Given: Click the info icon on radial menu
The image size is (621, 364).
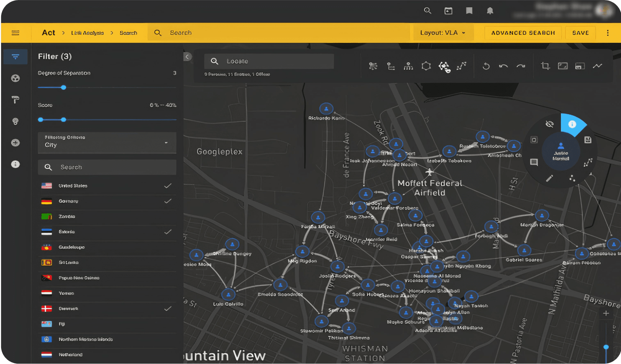Looking at the screenshot, I should pyautogui.click(x=572, y=125).
